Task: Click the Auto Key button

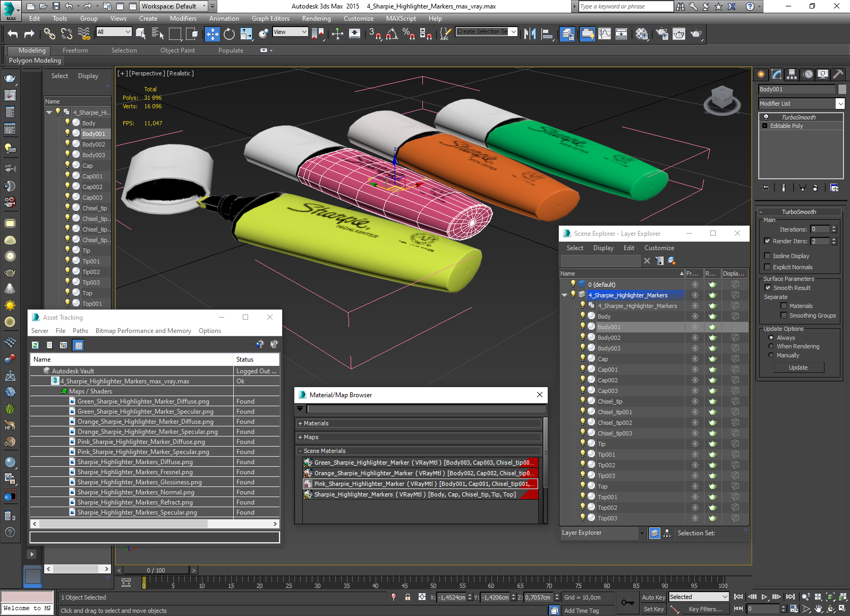Action: [653, 597]
